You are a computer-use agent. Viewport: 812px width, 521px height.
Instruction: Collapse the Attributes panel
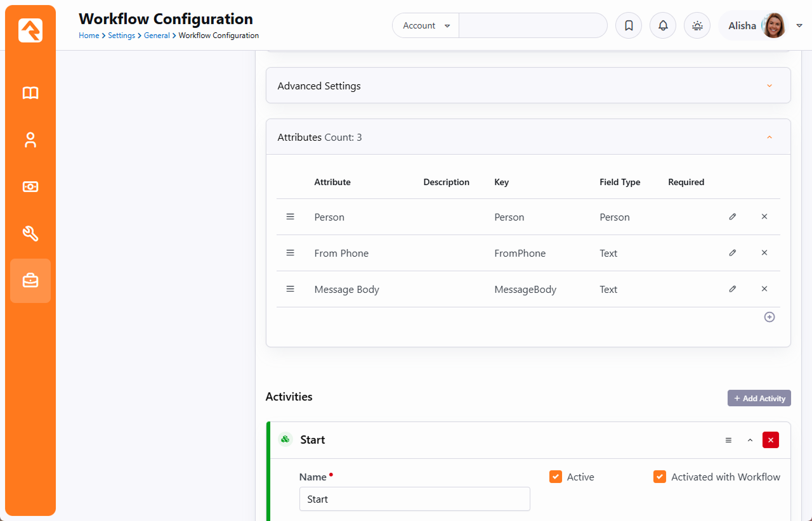click(x=769, y=137)
